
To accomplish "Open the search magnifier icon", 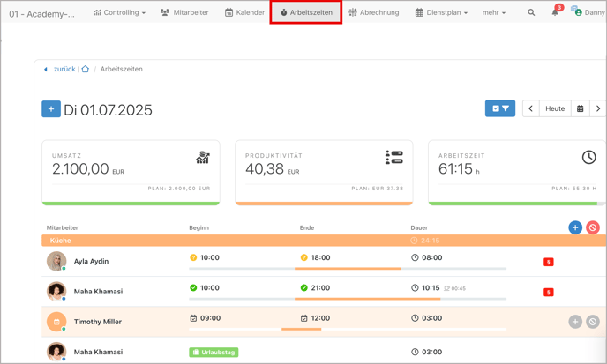I will (531, 13).
